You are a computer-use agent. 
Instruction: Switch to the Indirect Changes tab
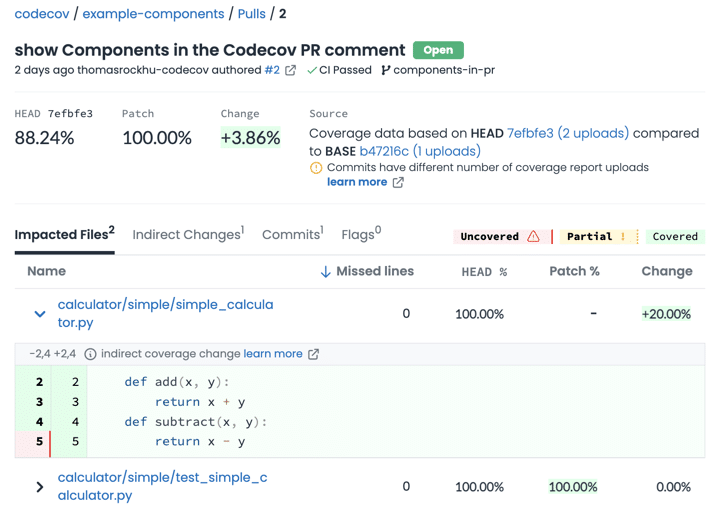click(x=188, y=234)
